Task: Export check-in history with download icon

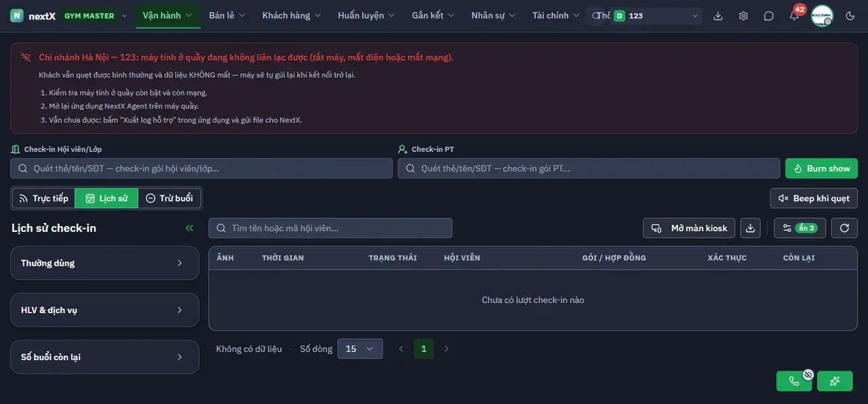Action: pyautogui.click(x=750, y=228)
